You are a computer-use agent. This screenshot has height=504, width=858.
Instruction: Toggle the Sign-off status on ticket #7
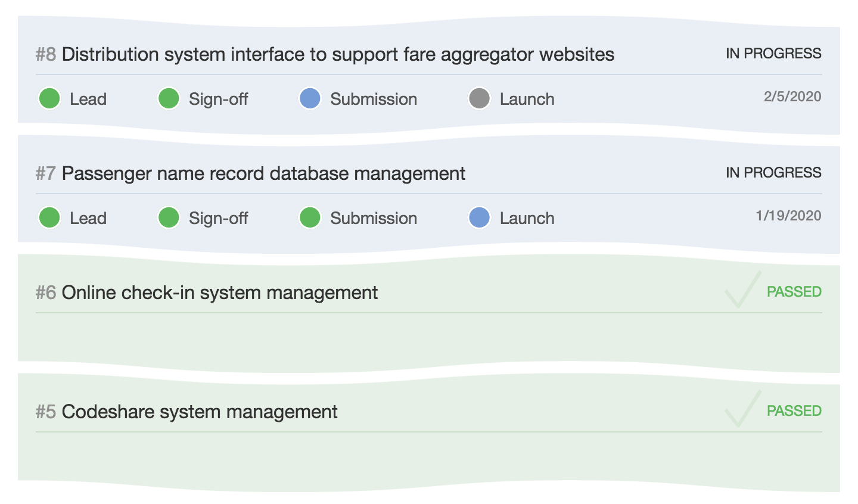click(169, 218)
